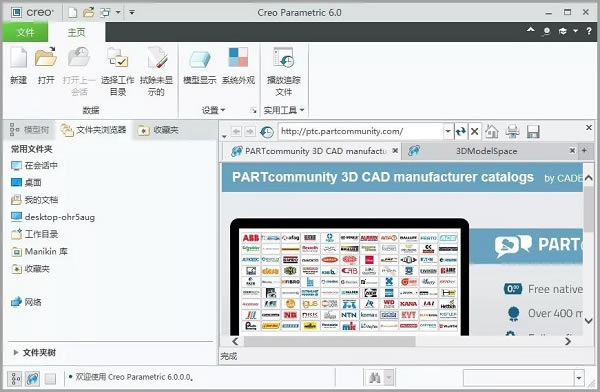Click the 打开 (Open) folder icon
This screenshot has height=392, width=600.
click(46, 57)
